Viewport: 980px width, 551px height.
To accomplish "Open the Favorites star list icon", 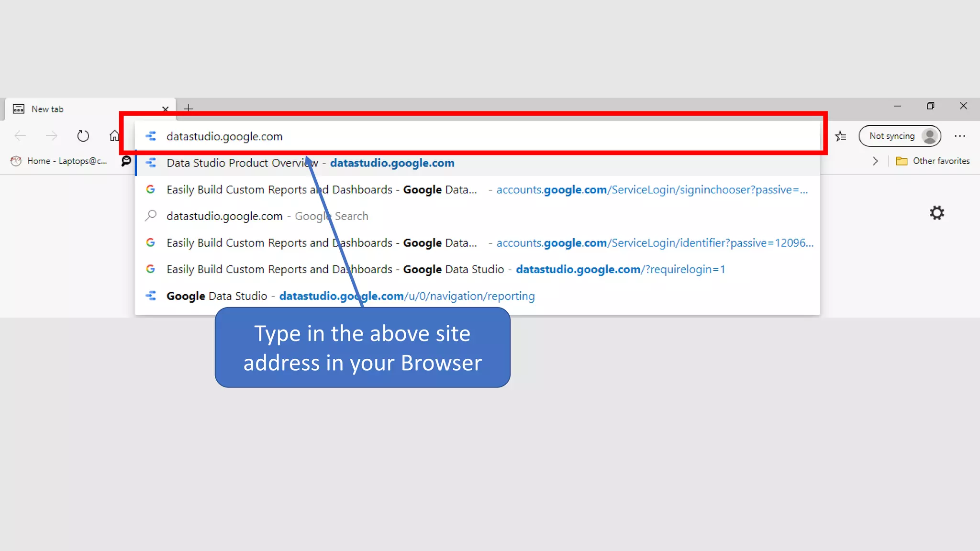I will 841,136.
